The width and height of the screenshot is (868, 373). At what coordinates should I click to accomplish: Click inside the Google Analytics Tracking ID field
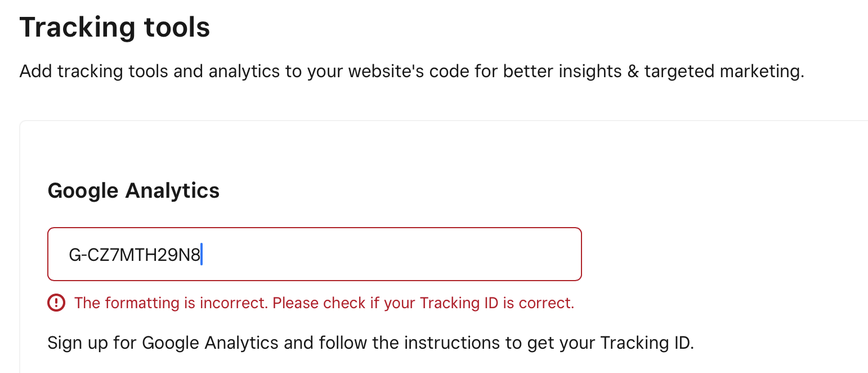315,254
